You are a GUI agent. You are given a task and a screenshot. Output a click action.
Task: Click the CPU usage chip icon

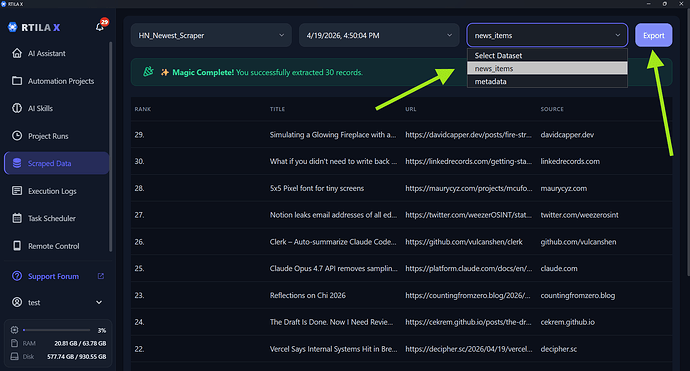(15, 330)
